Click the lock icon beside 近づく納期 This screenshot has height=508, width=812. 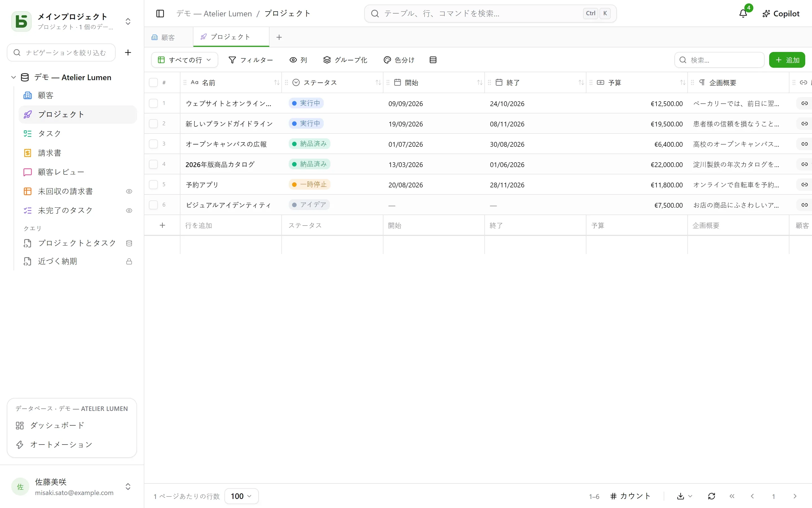coord(129,261)
